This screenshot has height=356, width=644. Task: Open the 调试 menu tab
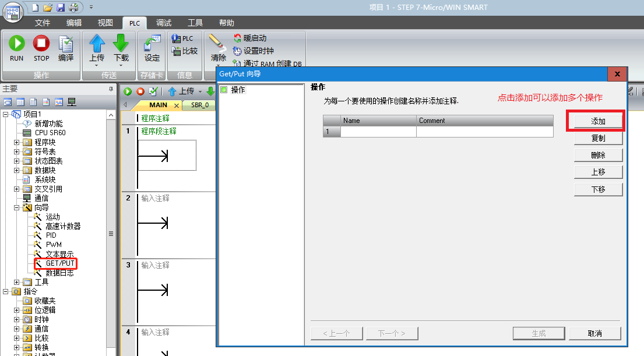pos(164,23)
